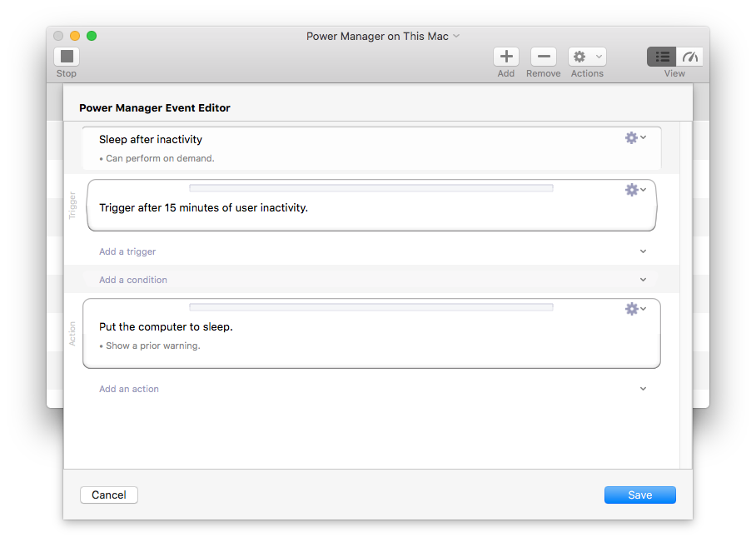Minimize the window with the yellow button
Image resolution: width=756 pixels, height=537 pixels.
click(x=75, y=36)
